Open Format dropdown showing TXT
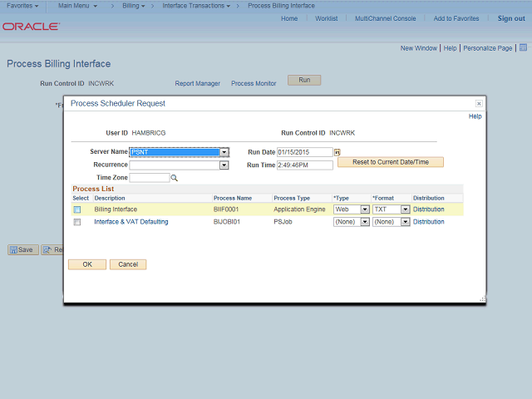 pos(405,209)
